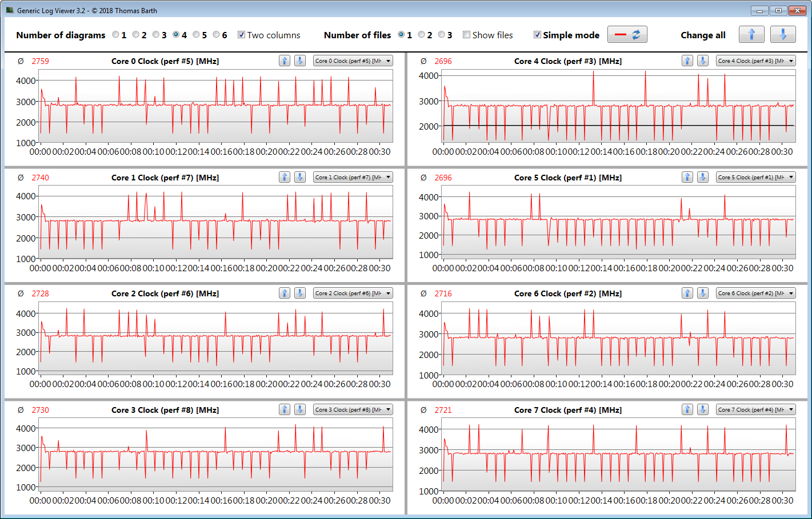Open the Core 6 Clock (perf #2) dropdown

(x=756, y=293)
